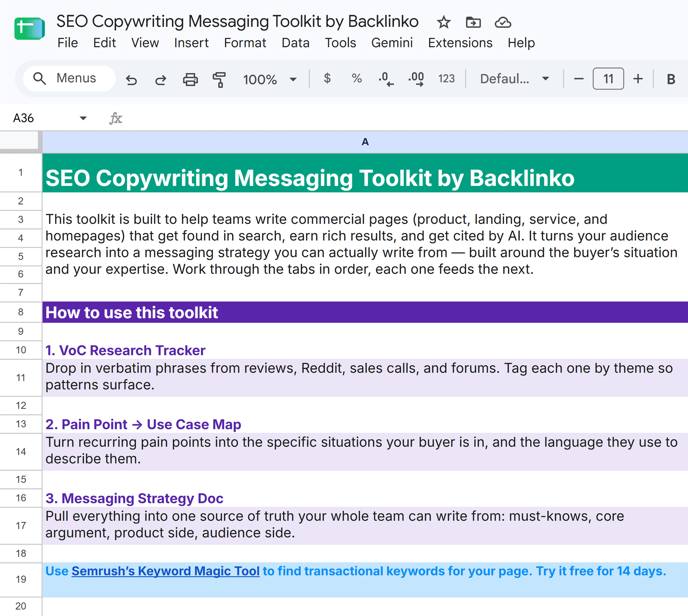Open the View menu

tap(145, 43)
